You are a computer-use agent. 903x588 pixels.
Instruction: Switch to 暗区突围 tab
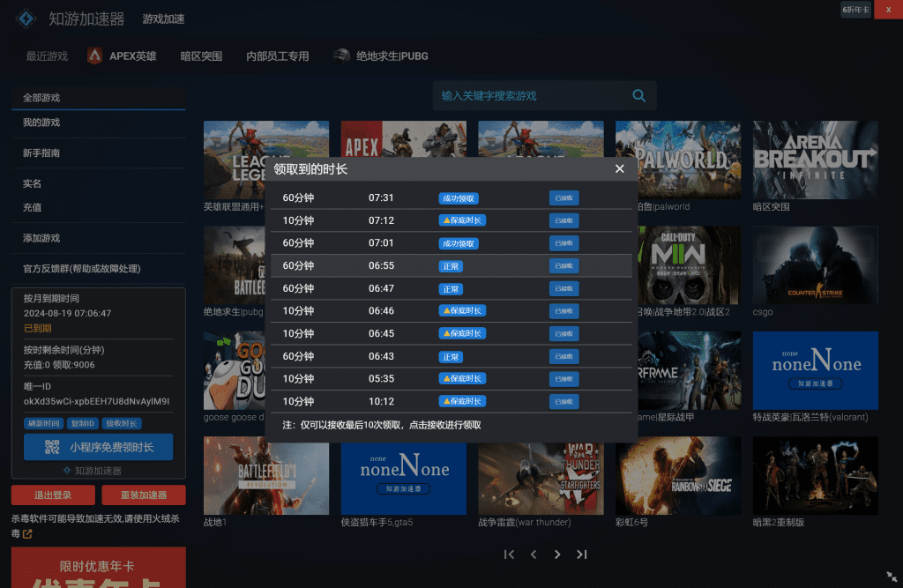[201, 56]
